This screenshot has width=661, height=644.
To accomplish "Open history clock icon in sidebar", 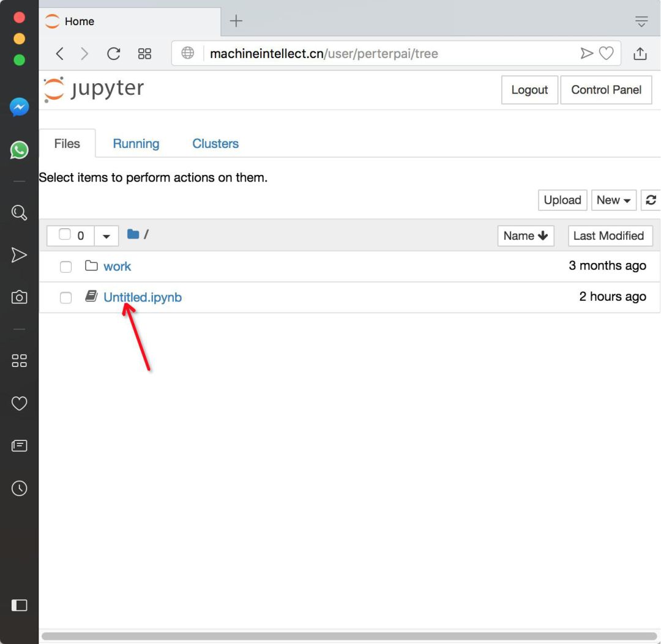I will 20,489.
